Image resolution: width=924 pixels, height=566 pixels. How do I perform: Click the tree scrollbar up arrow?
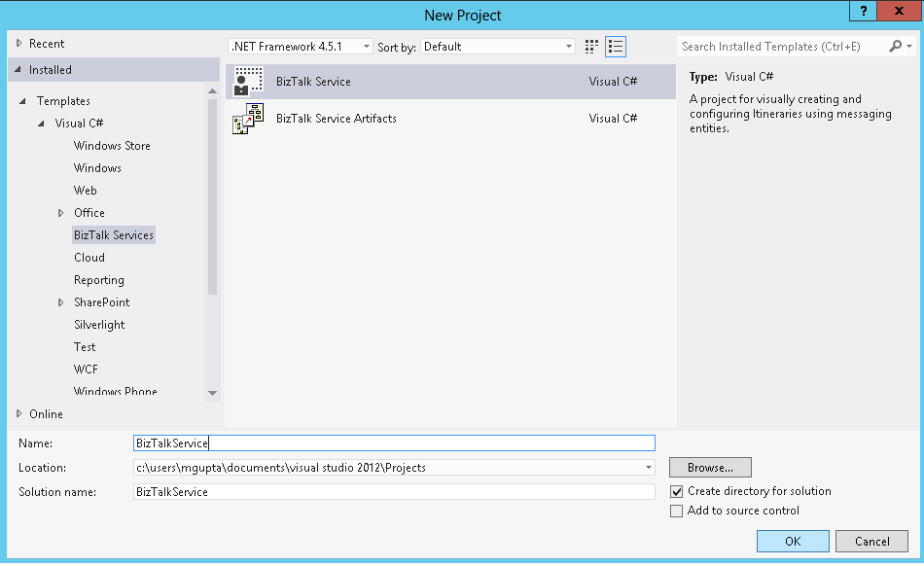coord(212,91)
